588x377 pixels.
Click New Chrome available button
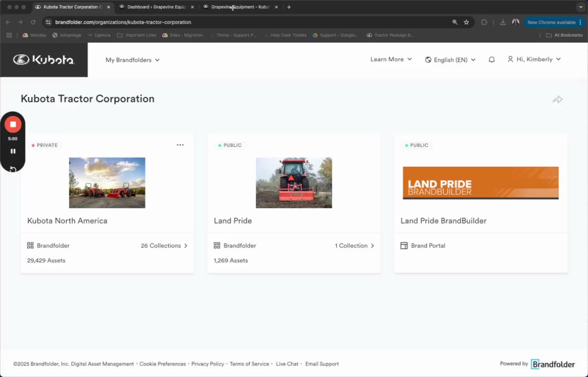click(554, 22)
